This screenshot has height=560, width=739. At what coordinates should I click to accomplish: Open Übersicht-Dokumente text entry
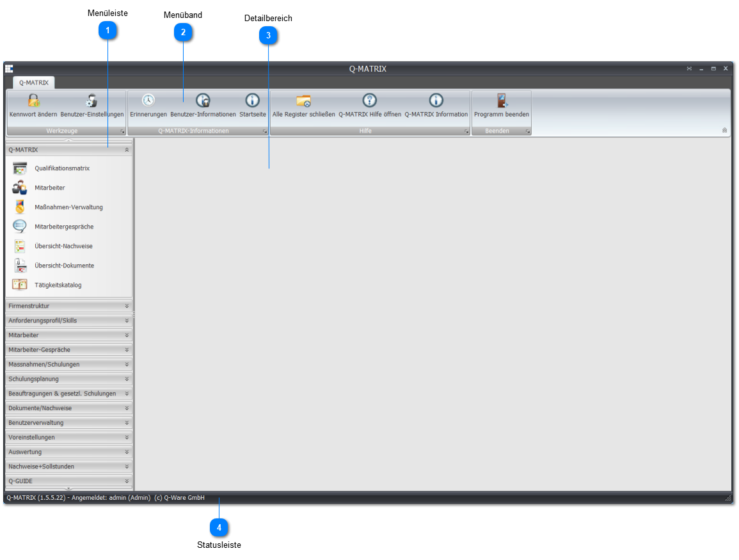[65, 266]
